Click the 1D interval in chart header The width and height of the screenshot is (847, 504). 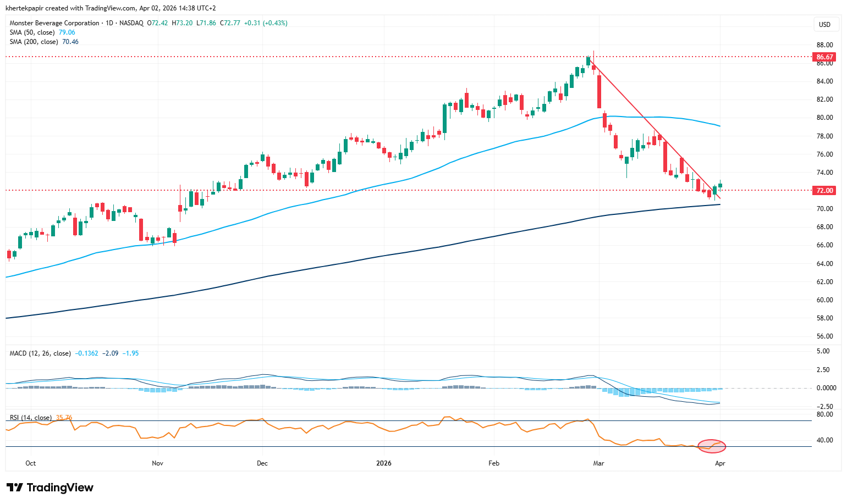pyautogui.click(x=109, y=23)
